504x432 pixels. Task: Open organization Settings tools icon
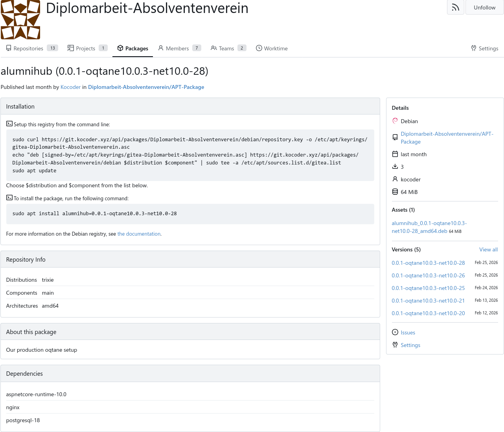tap(474, 48)
